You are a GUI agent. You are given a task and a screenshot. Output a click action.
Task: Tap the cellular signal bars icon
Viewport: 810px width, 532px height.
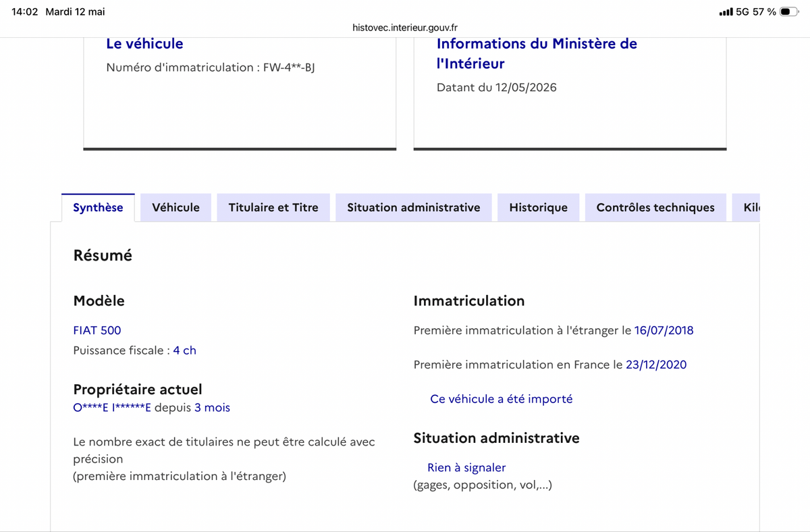coord(726,12)
